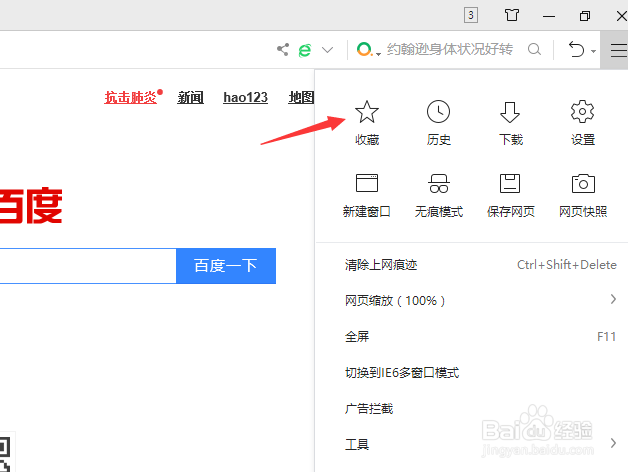Image resolution: width=628 pixels, height=472 pixels.
Task: Click the numbered 3 badge icon
Action: coord(471,15)
